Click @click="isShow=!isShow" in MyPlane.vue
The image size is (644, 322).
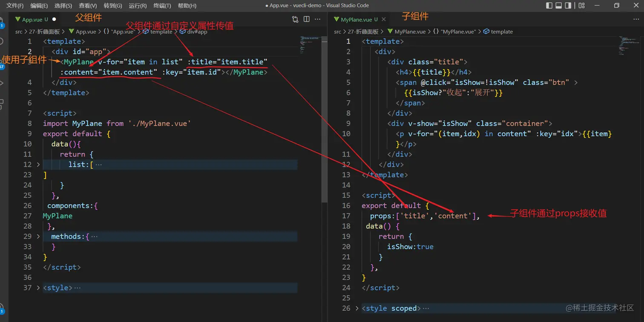[469, 83]
